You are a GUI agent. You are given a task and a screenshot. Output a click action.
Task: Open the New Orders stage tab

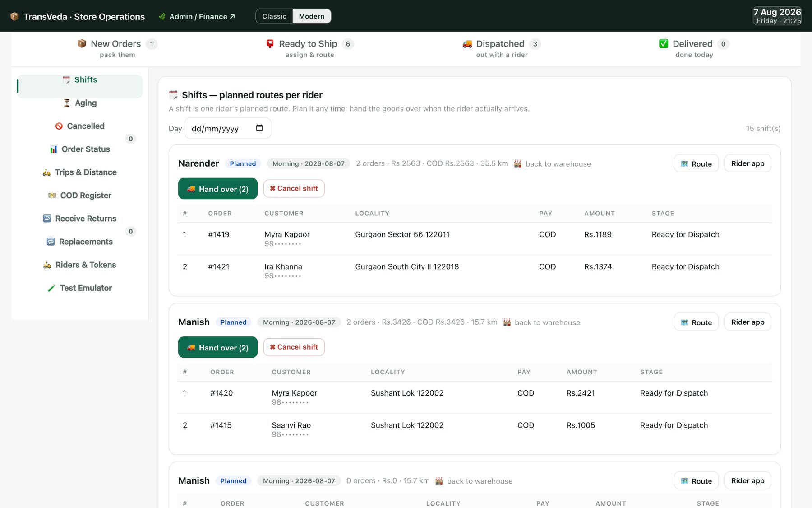coord(117,49)
